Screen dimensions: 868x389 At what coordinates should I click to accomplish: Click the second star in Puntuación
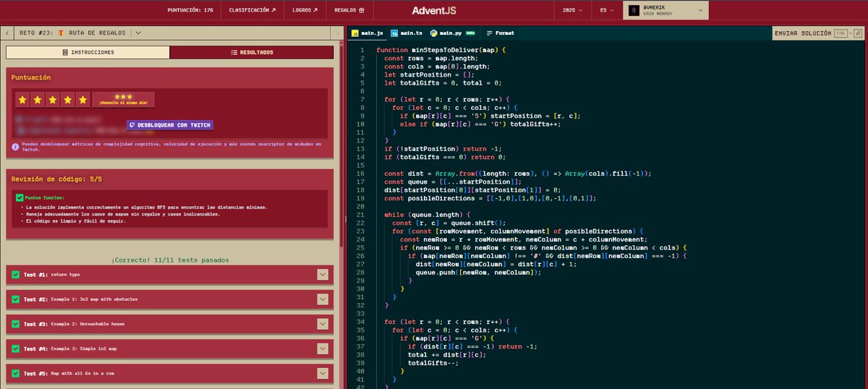click(x=38, y=99)
